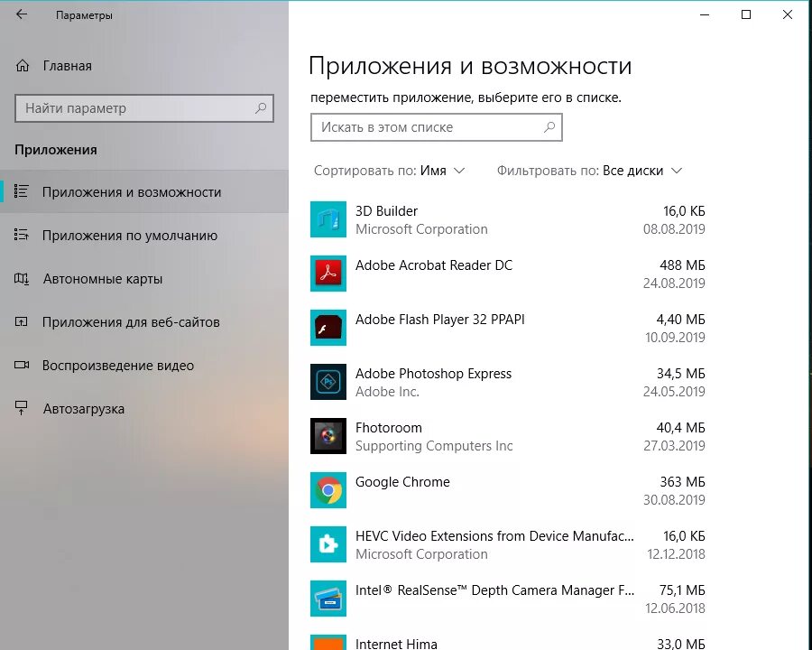Click the Supporting Computers Inc publisher
The height and width of the screenshot is (650, 812).
click(434, 446)
